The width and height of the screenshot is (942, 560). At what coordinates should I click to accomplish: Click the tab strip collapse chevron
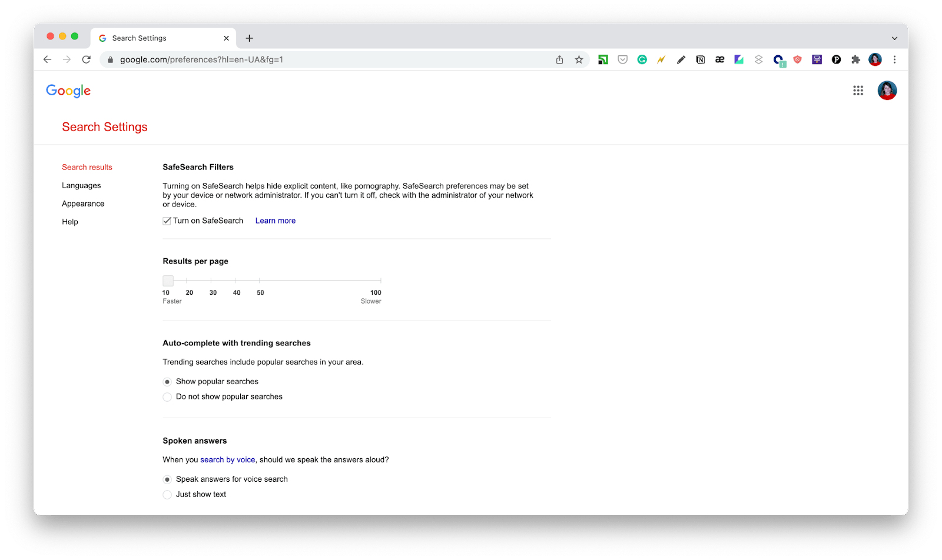pyautogui.click(x=895, y=38)
